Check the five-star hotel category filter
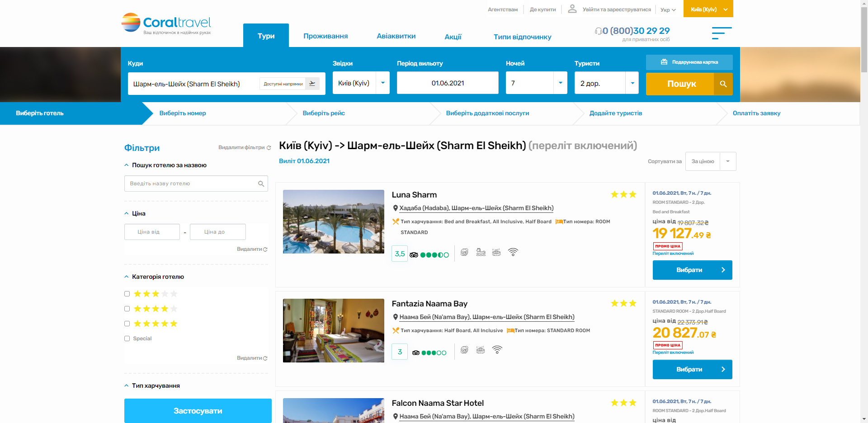The height and width of the screenshot is (423, 868). point(127,324)
